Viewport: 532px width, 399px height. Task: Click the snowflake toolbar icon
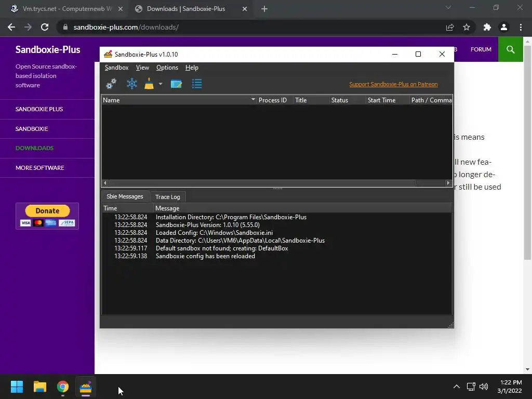tap(131, 84)
